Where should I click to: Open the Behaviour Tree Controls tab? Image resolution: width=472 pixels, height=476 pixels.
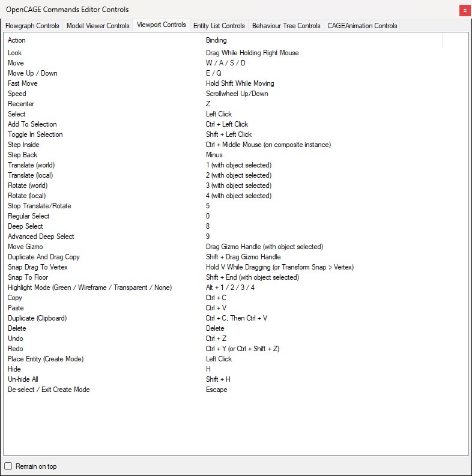[x=286, y=26]
